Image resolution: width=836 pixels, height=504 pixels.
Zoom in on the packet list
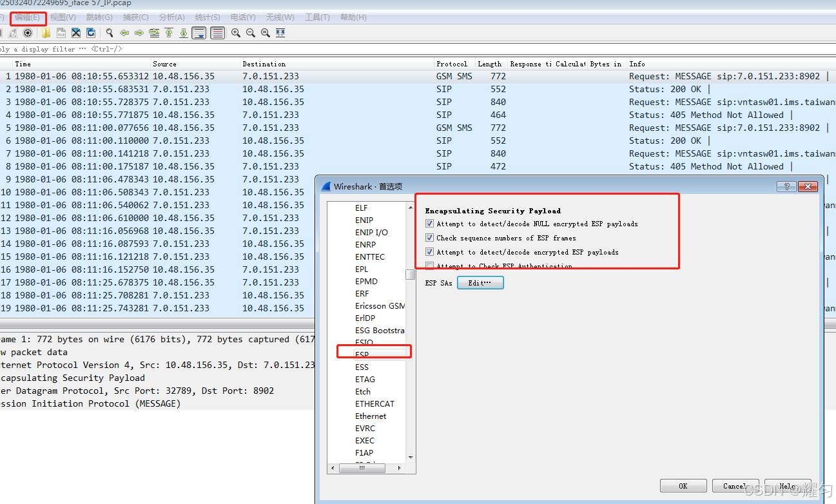point(235,33)
